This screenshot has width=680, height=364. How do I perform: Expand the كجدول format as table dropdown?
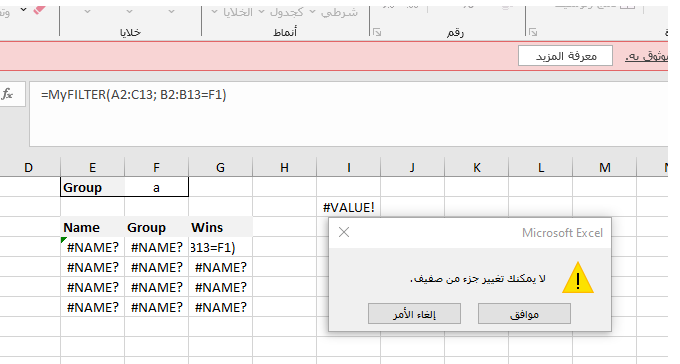[x=262, y=12]
